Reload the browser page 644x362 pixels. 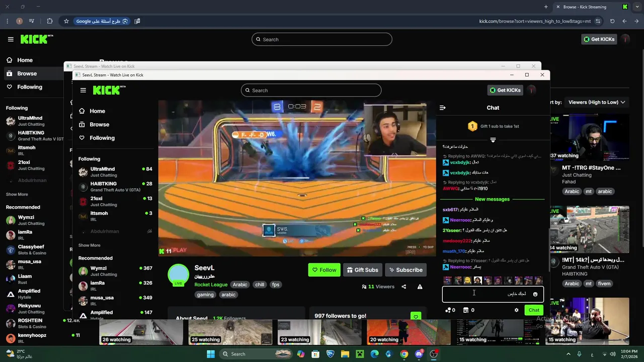pos(612,21)
